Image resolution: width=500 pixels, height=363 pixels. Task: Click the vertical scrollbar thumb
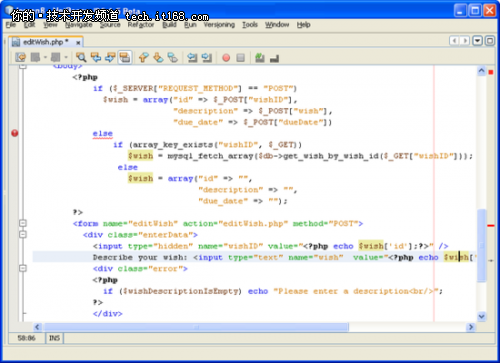coord(481,246)
